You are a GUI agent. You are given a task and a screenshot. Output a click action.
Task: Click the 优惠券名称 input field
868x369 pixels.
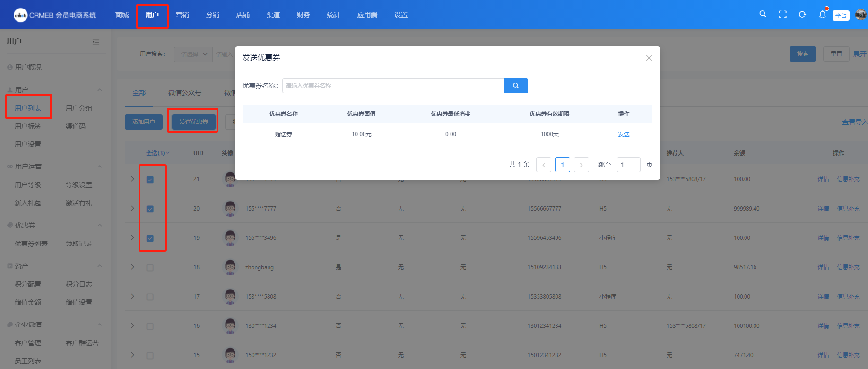[393, 86]
